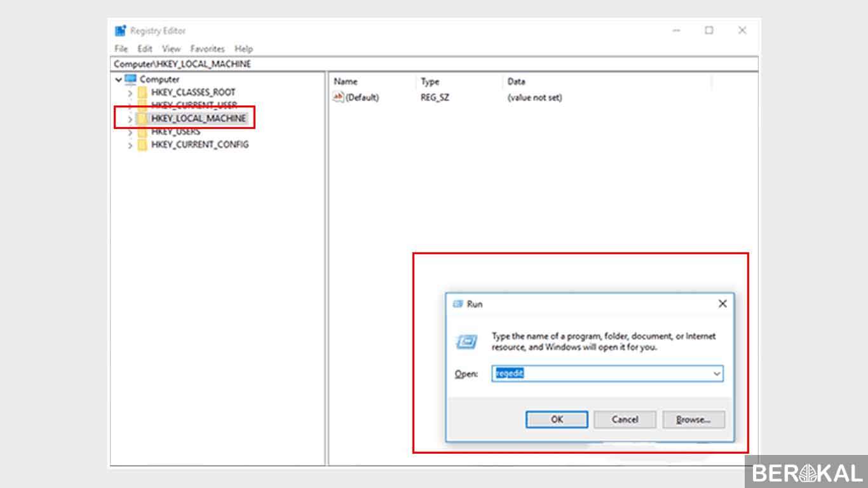Image resolution: width=868 pixels, height=488 pixels.
Task: Select the HKEY_CLASSES_ROOT key label
Action: pos(193,92)
